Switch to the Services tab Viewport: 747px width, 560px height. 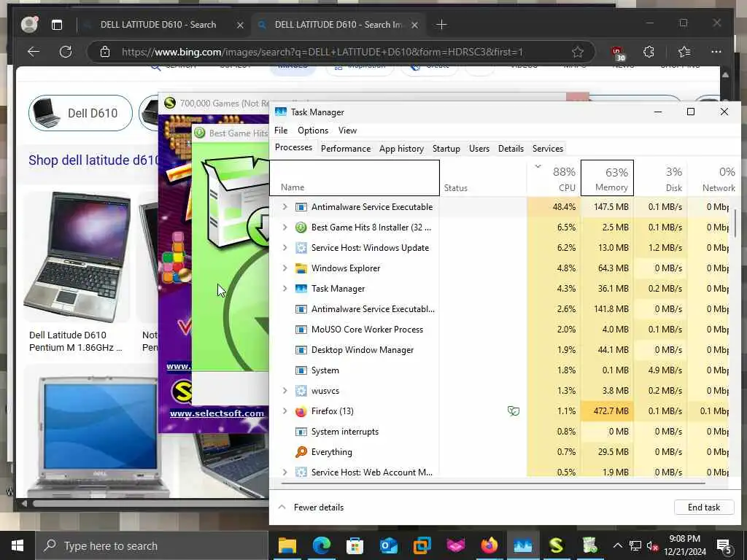click(x=547, y=149)
